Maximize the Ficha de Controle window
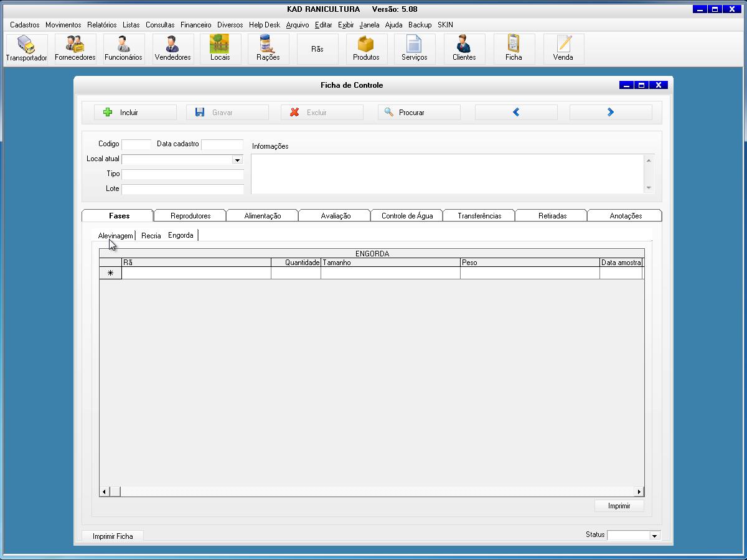The height and width of the screenshot is (560, 747). click(641, 85)
